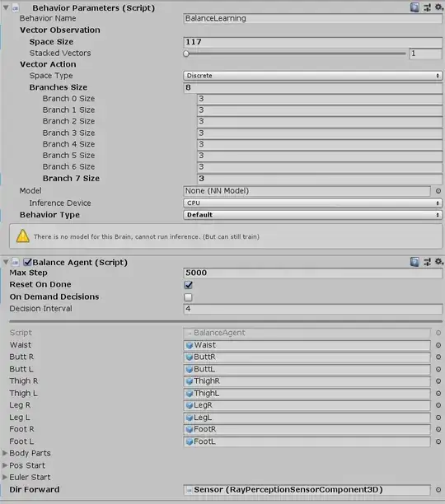Open Behavior Parameters help reference icon

[415, 7]
